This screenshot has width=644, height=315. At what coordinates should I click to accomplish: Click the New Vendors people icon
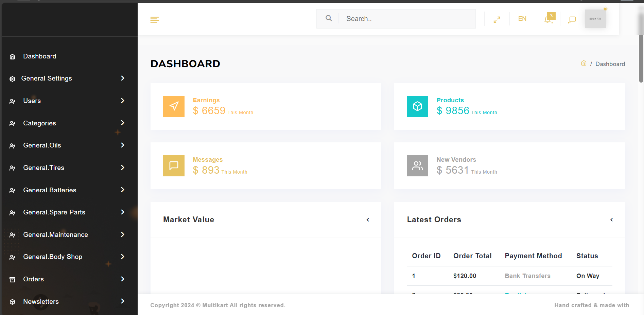click(417, 166)
